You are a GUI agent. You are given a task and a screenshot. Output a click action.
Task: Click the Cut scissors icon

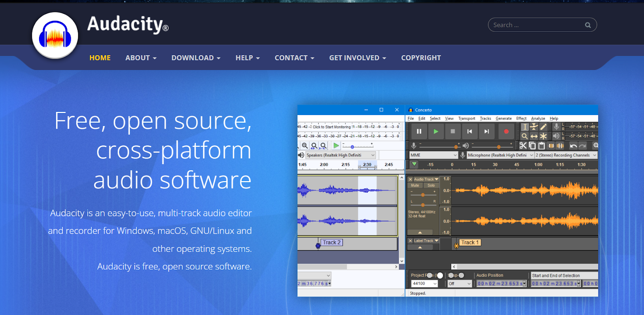pyautogui.click(x=523, y=146)
